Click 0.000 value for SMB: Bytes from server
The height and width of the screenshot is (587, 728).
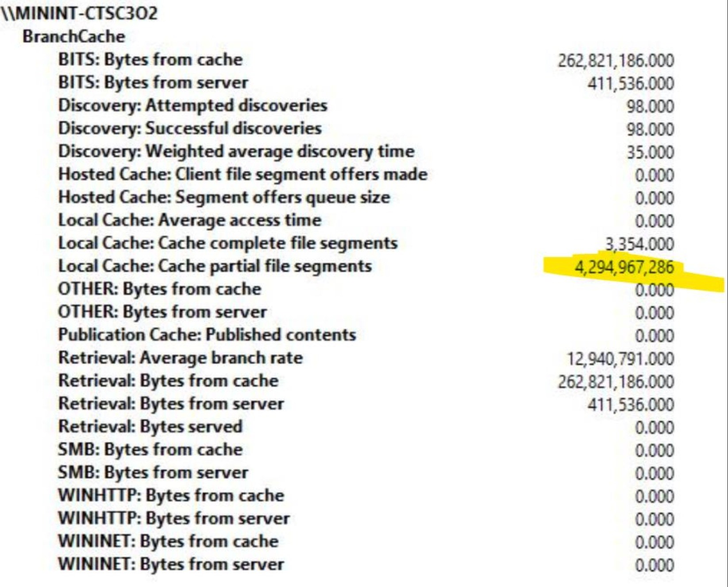(x=655, y=474)
